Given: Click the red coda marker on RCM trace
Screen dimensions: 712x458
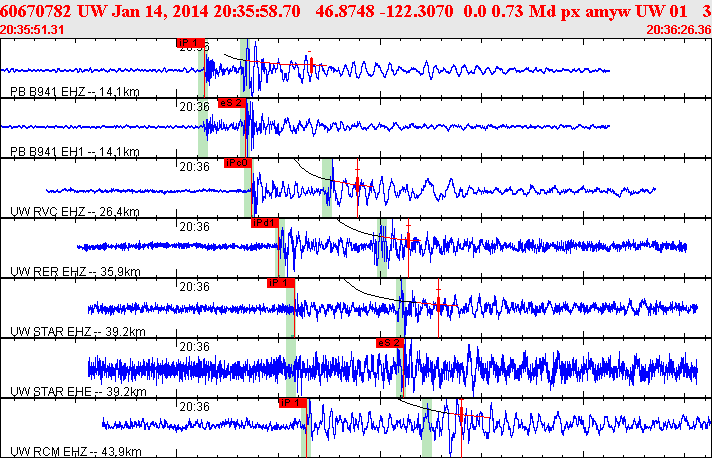Looking at the screenshot, I should [x=461, y=414].
